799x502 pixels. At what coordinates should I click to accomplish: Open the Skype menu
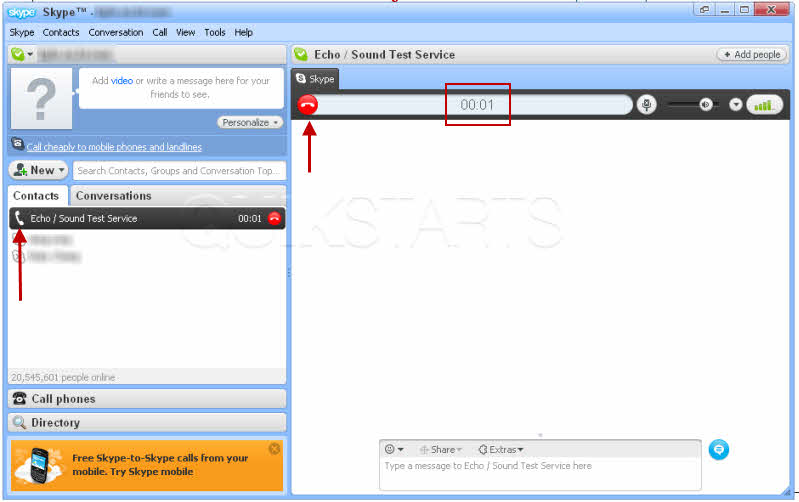[x=22, y=33]
